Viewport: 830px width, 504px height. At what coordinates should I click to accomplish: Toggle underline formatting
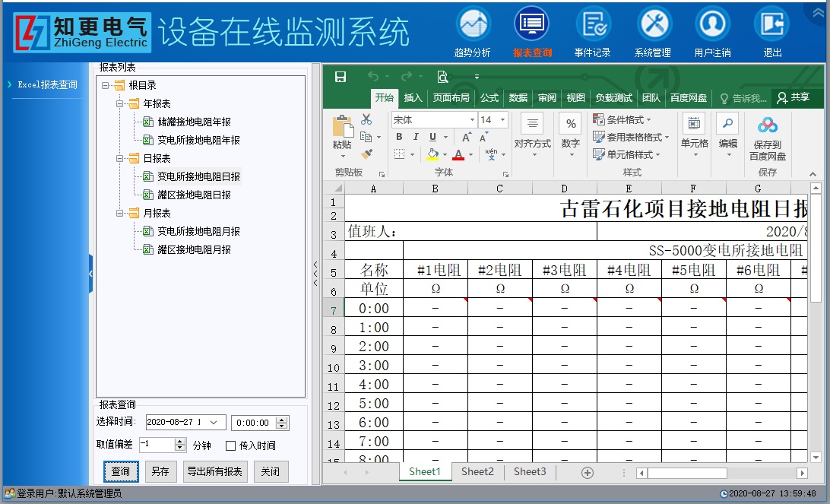coord(432,137)
